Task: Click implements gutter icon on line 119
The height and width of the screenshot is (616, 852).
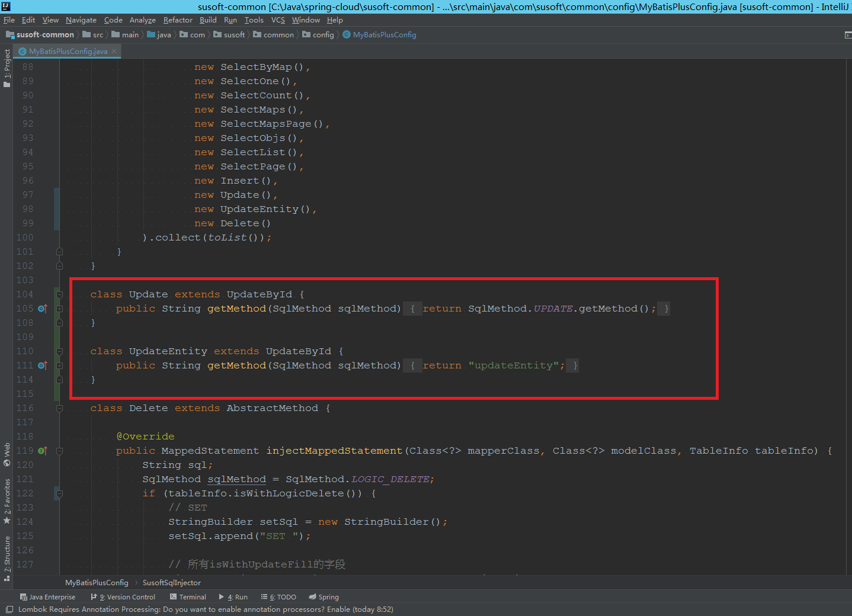Action: 42,451
